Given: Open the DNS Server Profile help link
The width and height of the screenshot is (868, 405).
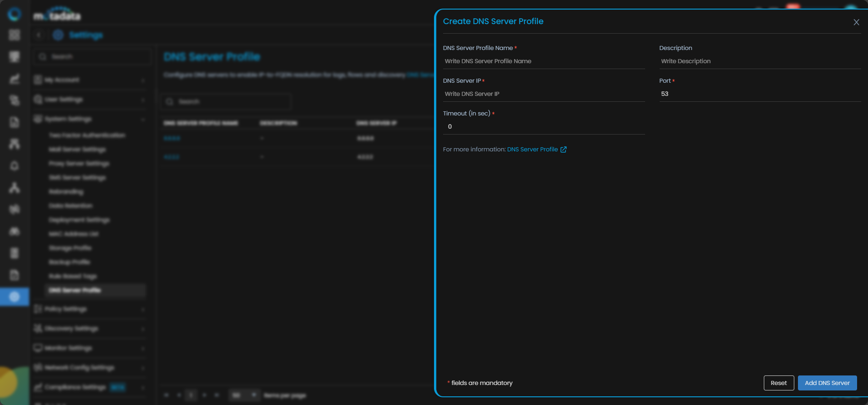Looking at the screenshot, I should coord(532,150).
